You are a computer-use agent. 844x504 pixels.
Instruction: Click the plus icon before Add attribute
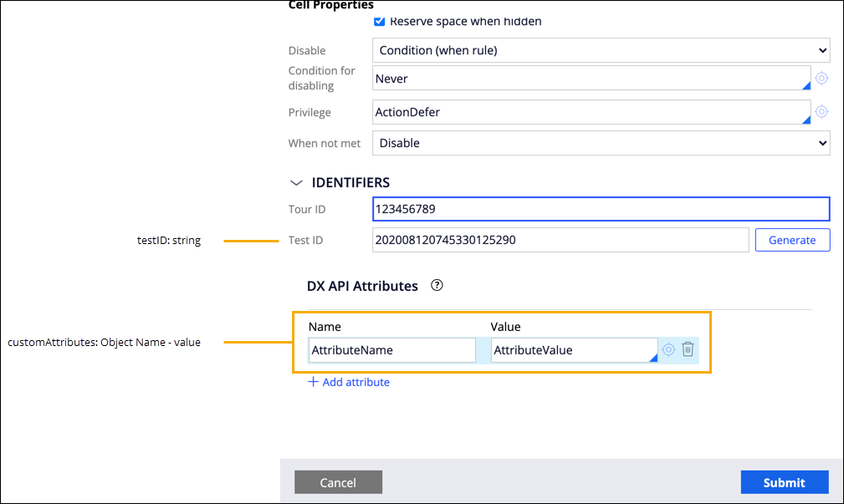(x=314, y=382)
